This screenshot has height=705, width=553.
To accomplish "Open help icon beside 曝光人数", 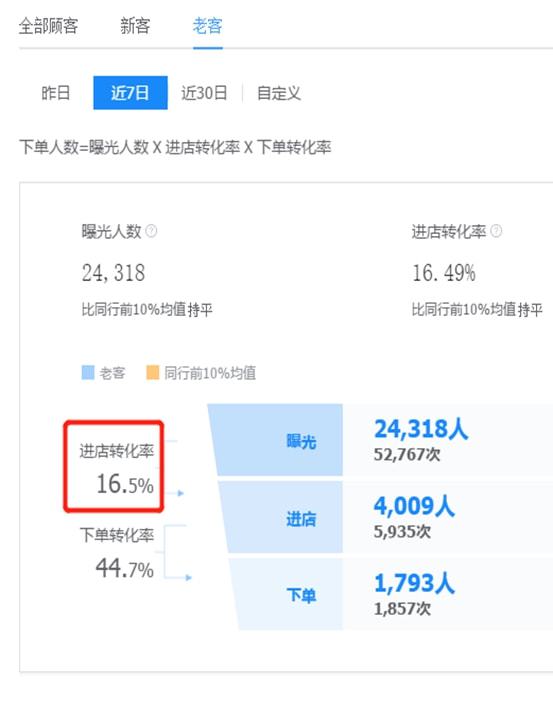I will coord(151,231).
